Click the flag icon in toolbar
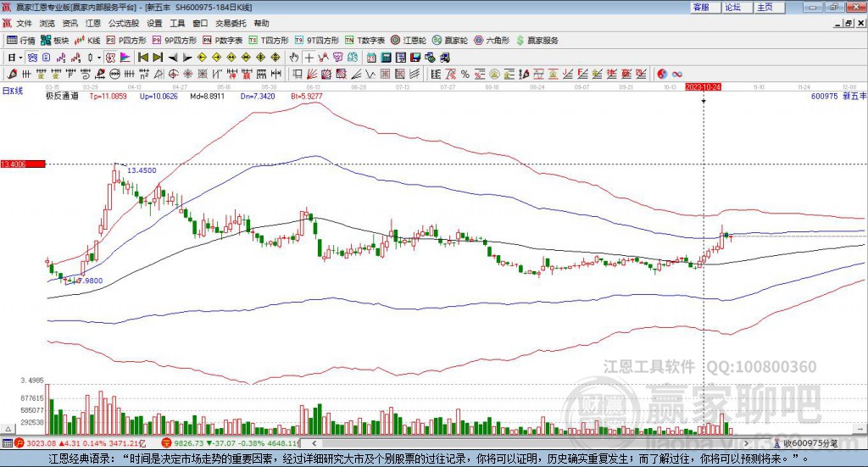Viewport: 868px width, 467px height. point(125,58)
